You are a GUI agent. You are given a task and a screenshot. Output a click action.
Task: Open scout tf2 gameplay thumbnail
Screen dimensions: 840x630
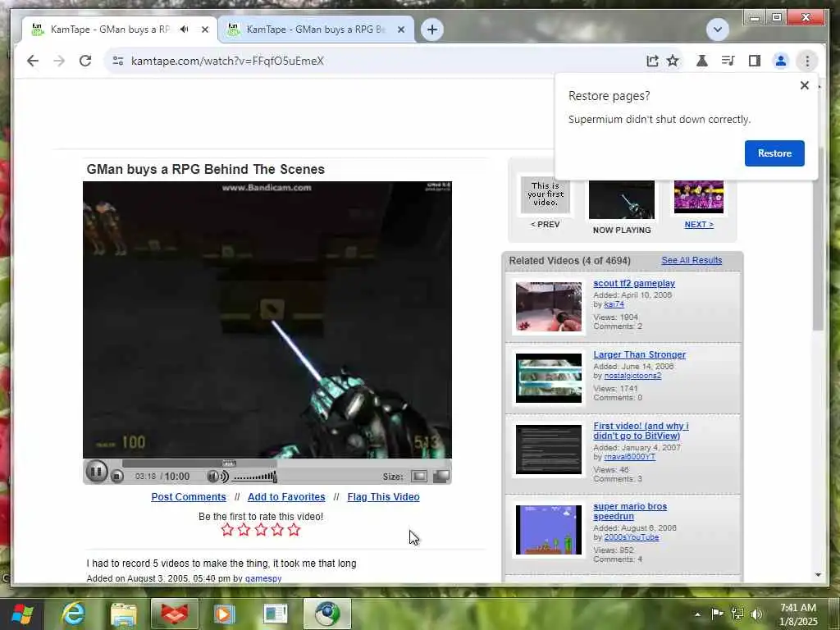point(549,307)
